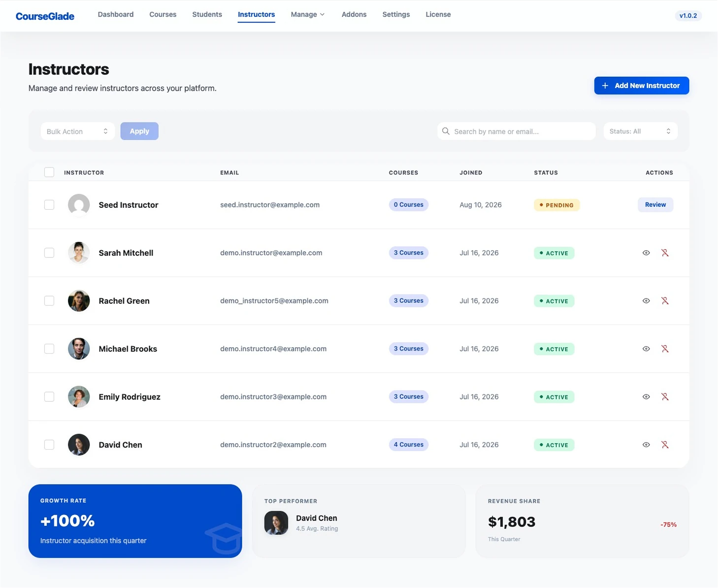
Task: Click remove-instructor icon in David Chen row
Action: pos(665,445)
